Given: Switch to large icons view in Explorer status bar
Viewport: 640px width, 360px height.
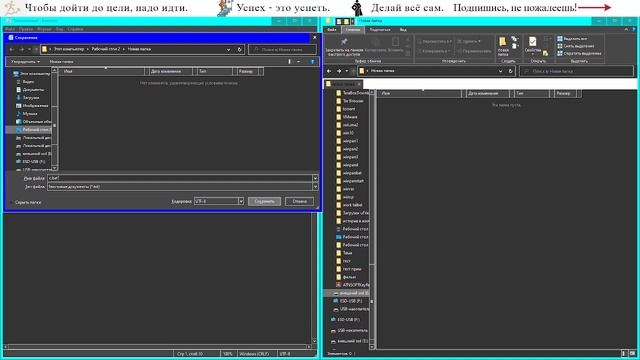Looking at the screenshot, I should click(x=632, y=353).
